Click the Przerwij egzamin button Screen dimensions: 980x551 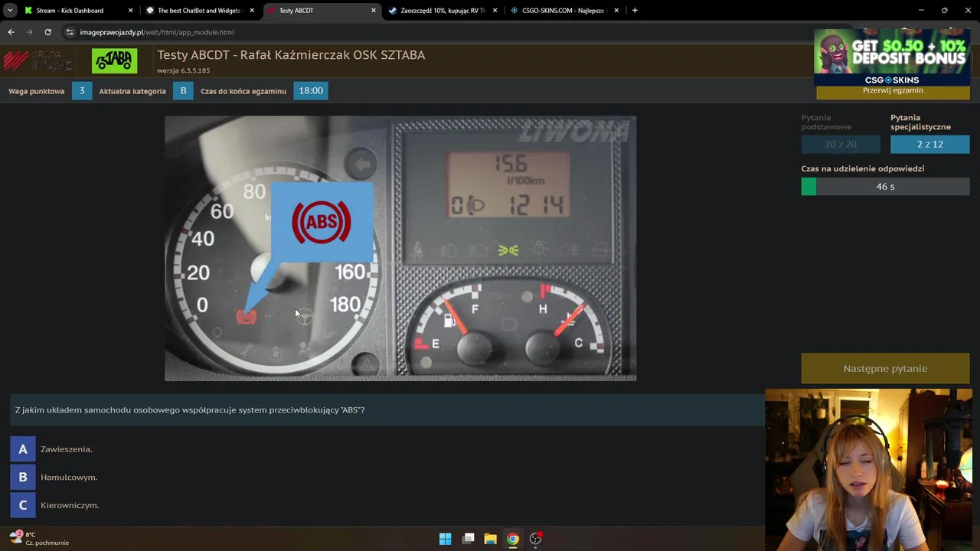(x=893, y=91)
